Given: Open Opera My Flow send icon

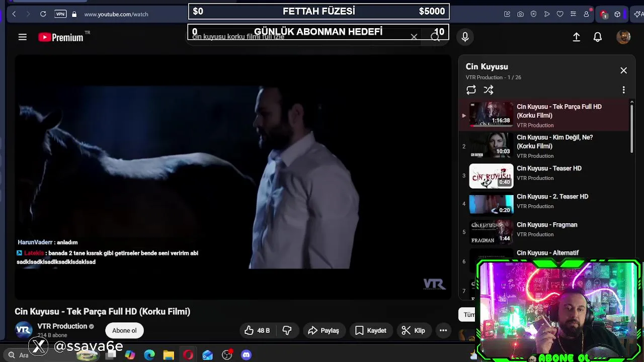Looking at the screenshot, I should (x=547, y=14).
